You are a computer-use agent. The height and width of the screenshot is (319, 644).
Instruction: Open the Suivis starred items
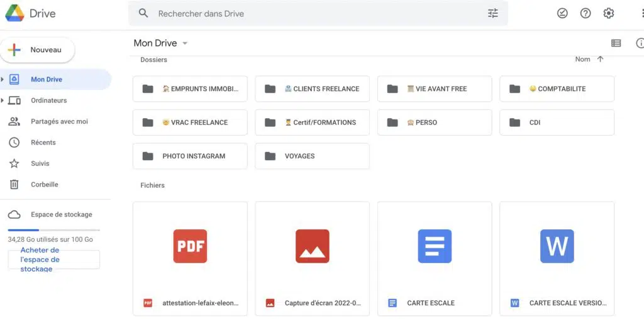(40, 163)
